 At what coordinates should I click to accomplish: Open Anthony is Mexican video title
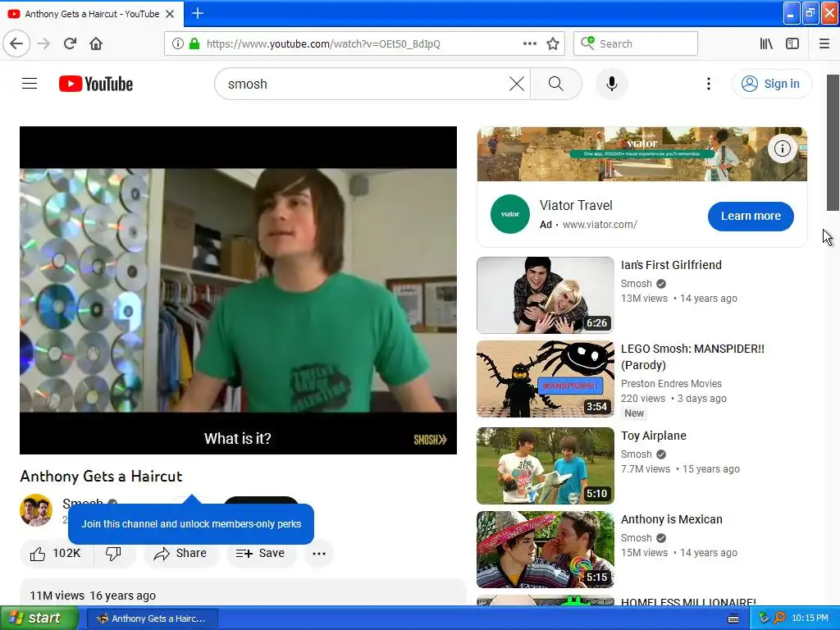coord(672,519)
